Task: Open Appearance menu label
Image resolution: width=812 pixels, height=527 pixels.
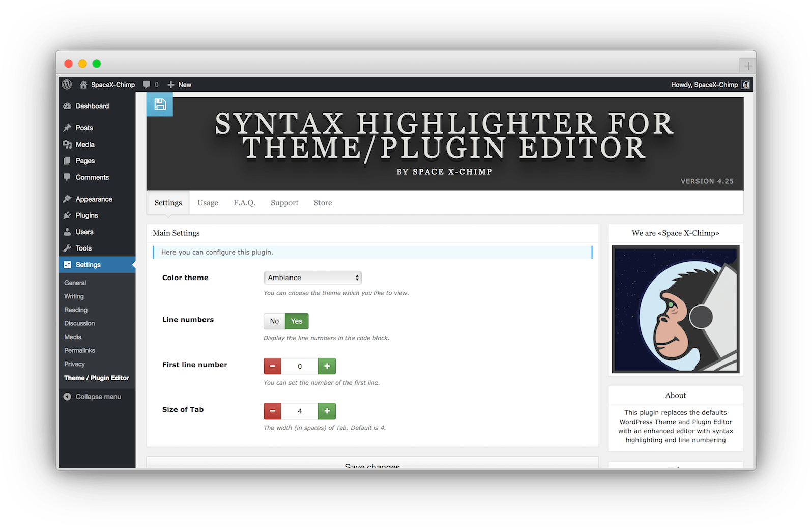Action: point(94,199)
